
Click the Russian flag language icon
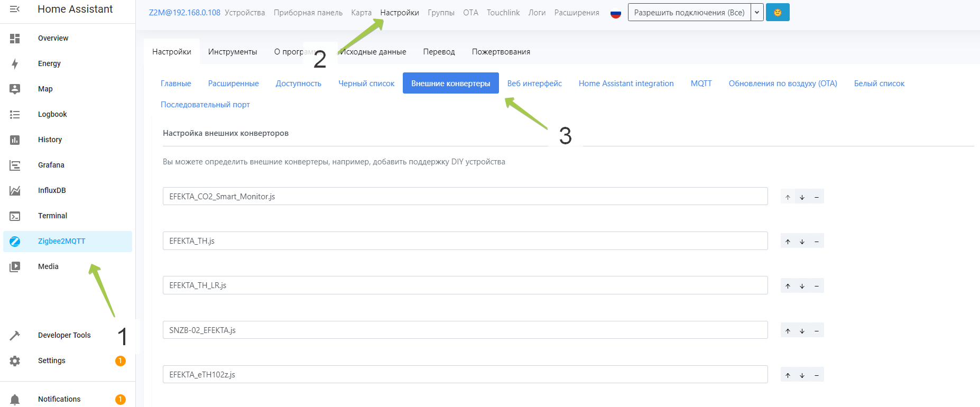(615, 13)
